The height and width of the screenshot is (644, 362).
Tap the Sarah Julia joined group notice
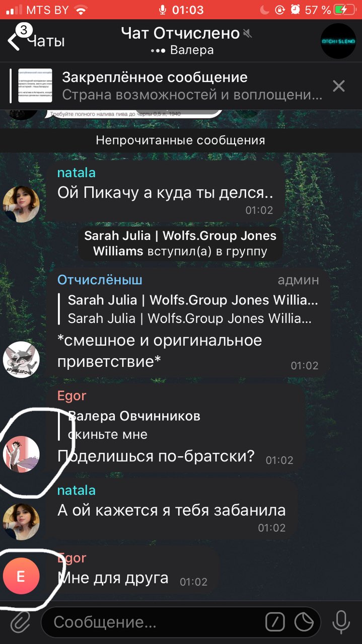[180, 244]
